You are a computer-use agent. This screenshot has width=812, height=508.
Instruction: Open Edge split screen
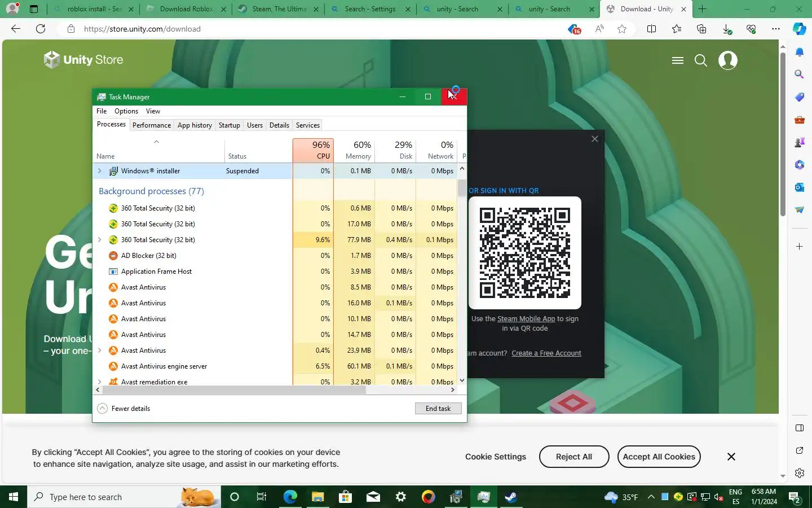click(651, 29)
